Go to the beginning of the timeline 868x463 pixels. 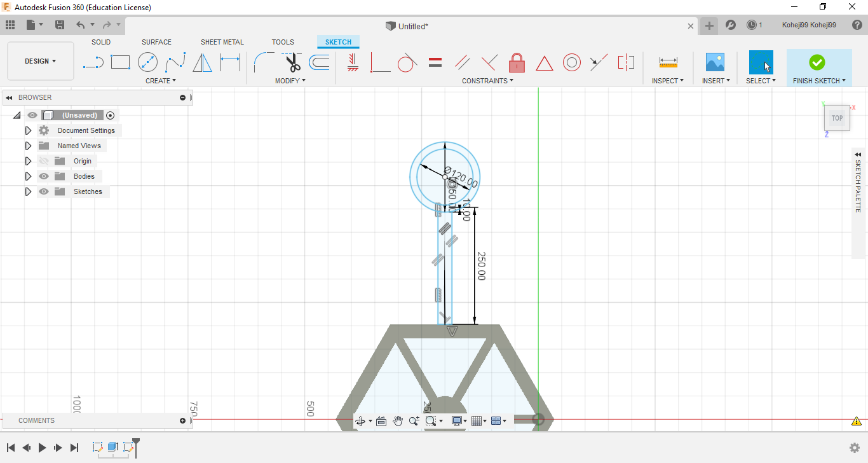[10, 448]
